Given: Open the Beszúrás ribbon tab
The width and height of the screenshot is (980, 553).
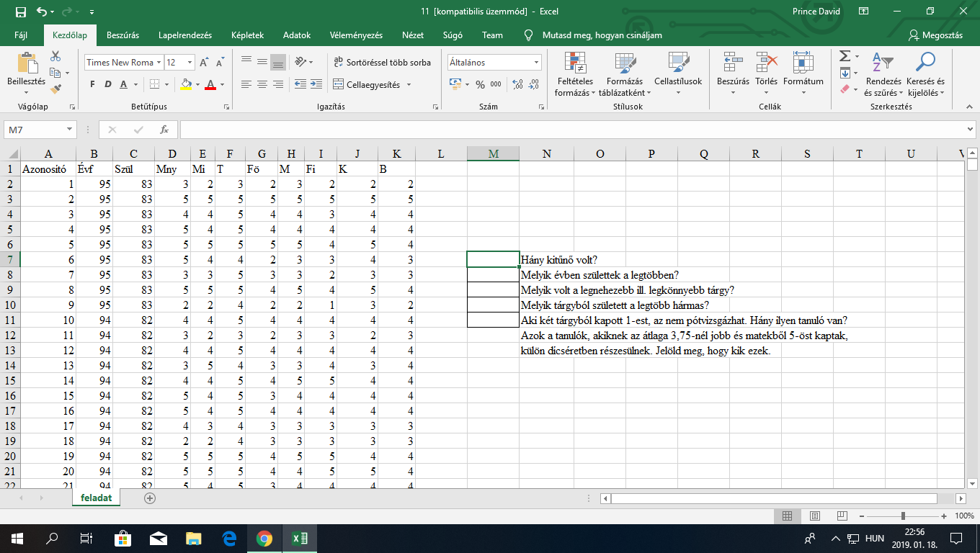Looking at the screenshot, I should click(x=122, y=35).
